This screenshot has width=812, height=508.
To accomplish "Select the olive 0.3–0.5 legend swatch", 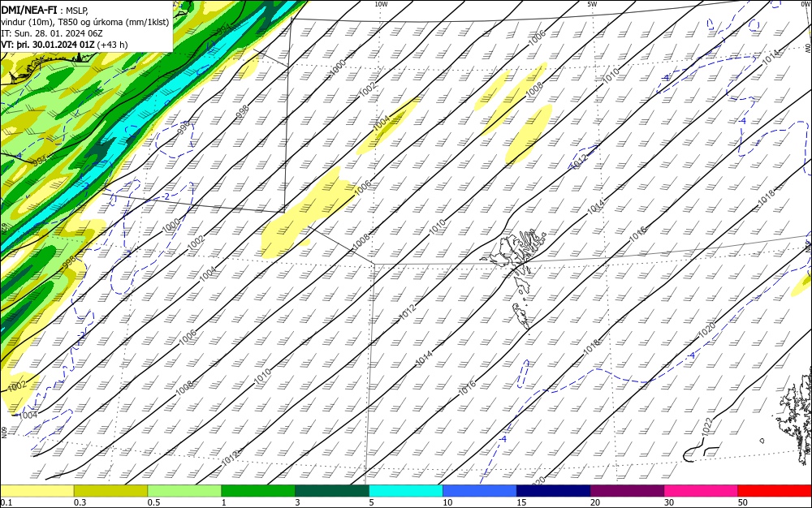I will pos(110,491).
